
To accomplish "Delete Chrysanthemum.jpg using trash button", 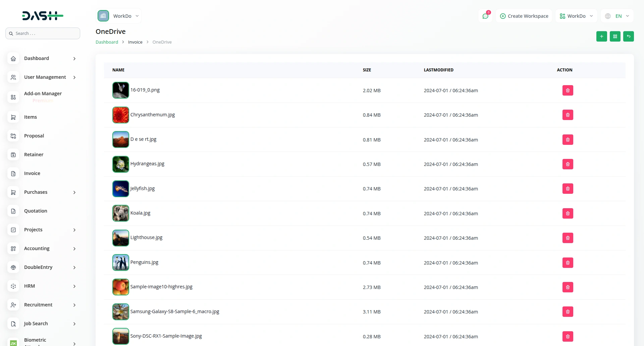I will (x=568, y=115).
